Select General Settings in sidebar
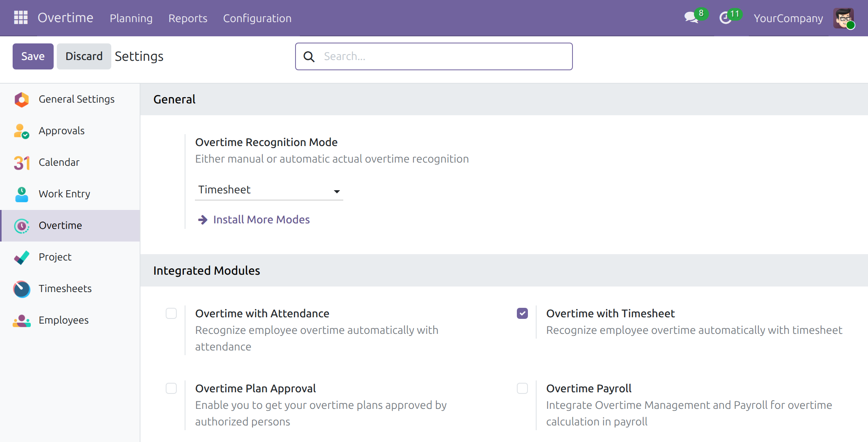The height and width of the screenshot is (442, 868). click(x=70, y=99)
